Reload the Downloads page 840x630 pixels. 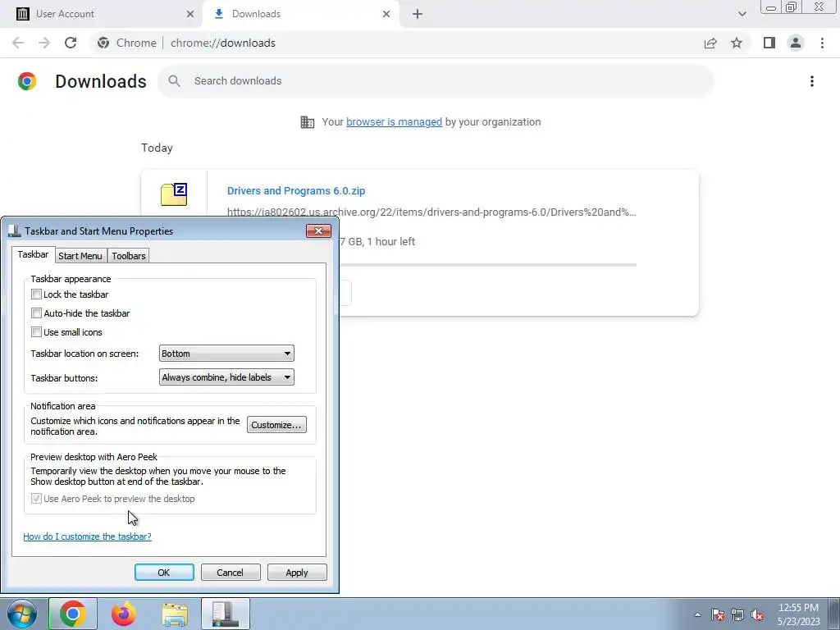[x=71, y=43]
